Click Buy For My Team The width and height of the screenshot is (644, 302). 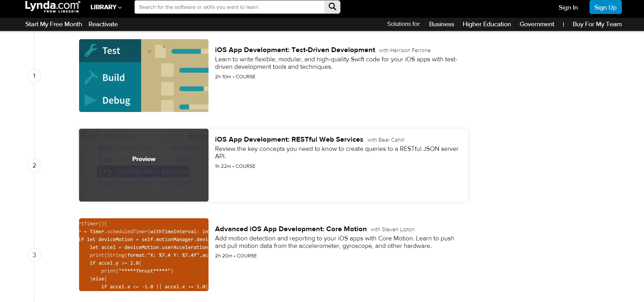click(597, 24)
